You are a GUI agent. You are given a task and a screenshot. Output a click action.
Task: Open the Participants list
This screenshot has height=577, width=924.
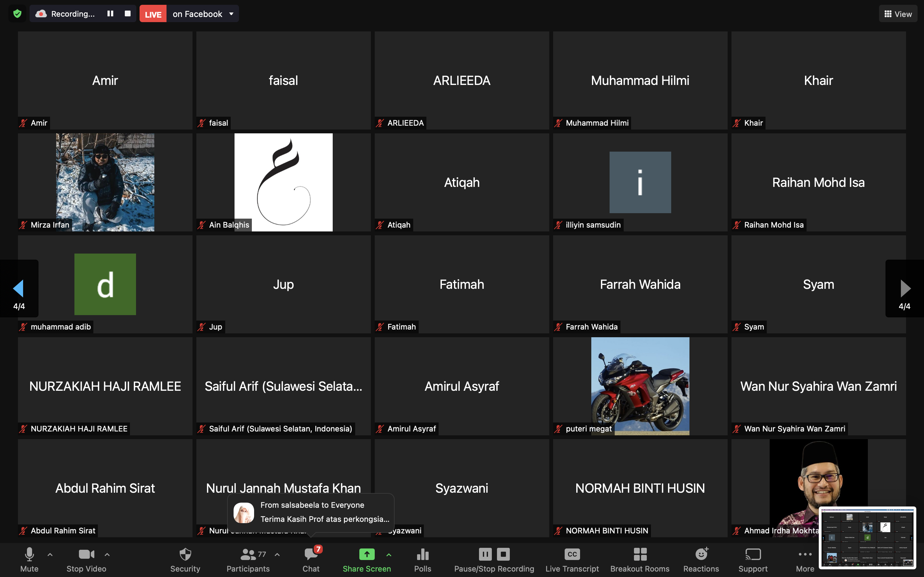248,555
